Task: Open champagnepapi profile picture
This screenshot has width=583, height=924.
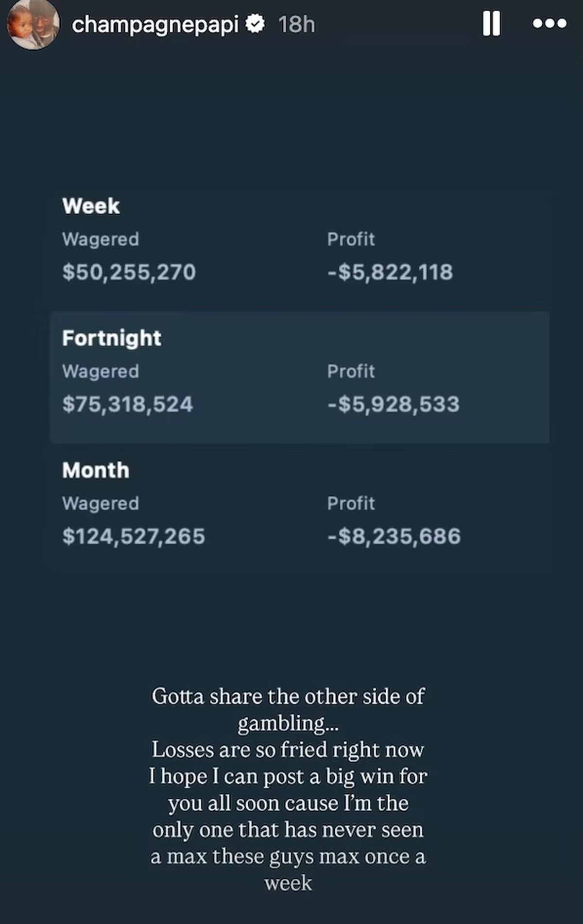Action: point(33,24)
